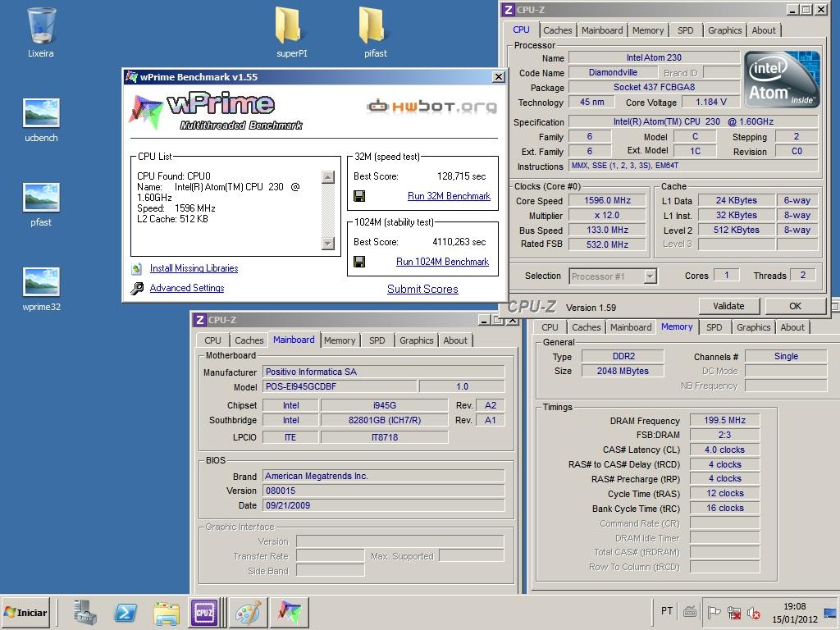Click the Core Voltage value 1.184 V
840x630 pixels.
click(x=711, y=102)
